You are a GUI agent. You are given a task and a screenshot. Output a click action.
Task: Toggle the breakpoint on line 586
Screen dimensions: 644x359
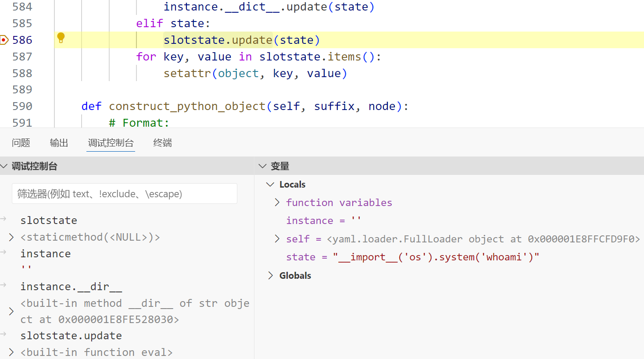click(4, 40)
